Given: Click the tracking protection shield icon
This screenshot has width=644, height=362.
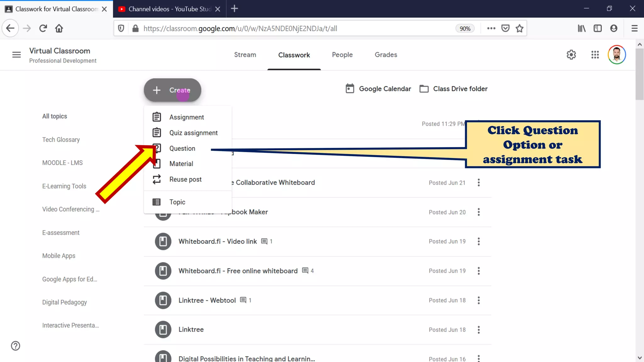Looking at the screenshot, I should (121, 29).
